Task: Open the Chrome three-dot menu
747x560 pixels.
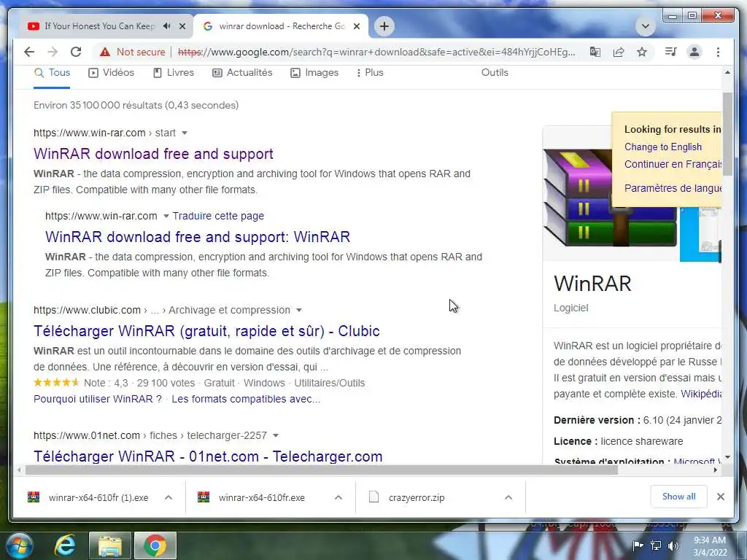Action: point(718,52)
